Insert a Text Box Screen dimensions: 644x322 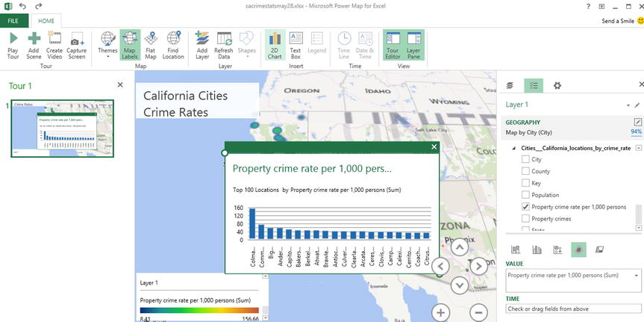click(x=296, y=46)
